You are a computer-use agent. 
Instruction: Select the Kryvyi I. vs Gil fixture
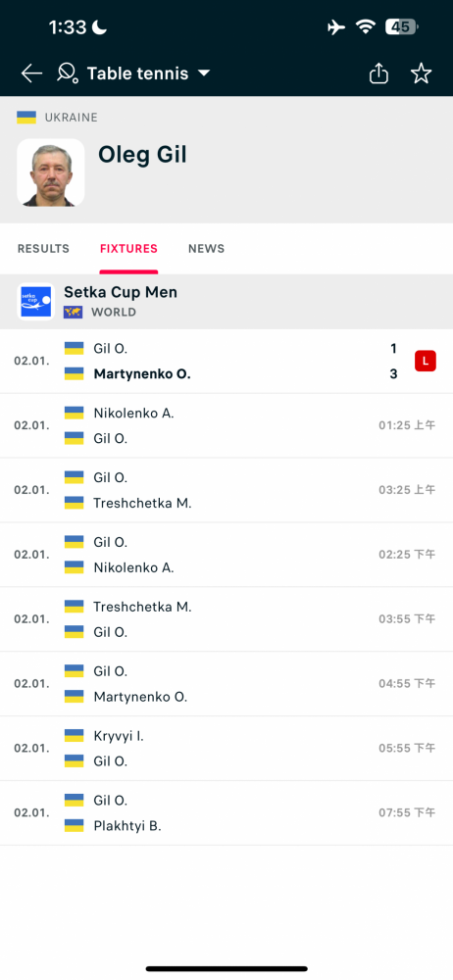tap(226, 748)
